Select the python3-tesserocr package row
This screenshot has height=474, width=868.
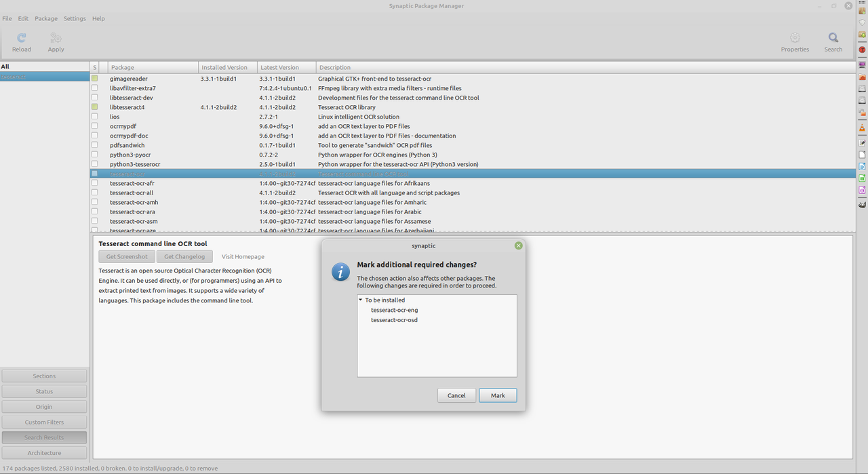(472, 164)
